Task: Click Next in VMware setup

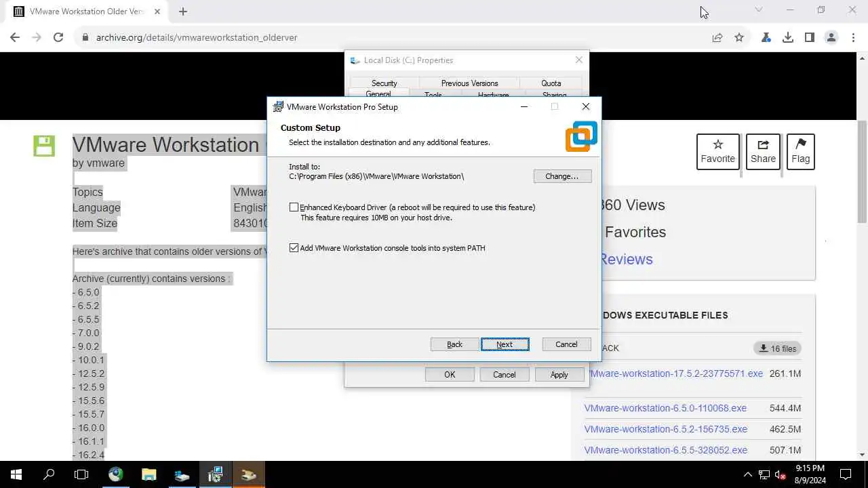Action: coord(505,344)
